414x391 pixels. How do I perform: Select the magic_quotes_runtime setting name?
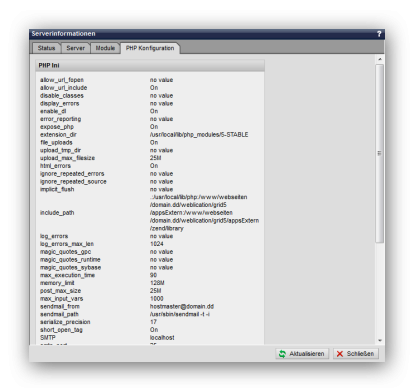click(70, 260)
